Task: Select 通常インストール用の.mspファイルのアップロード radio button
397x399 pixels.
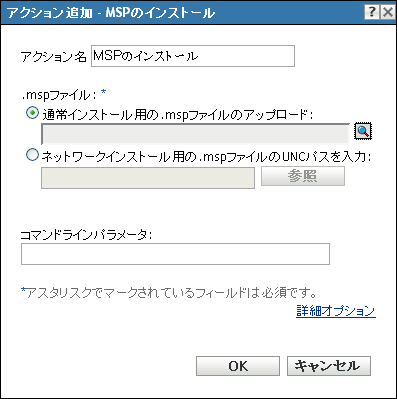Action: [x=32, y=113]
